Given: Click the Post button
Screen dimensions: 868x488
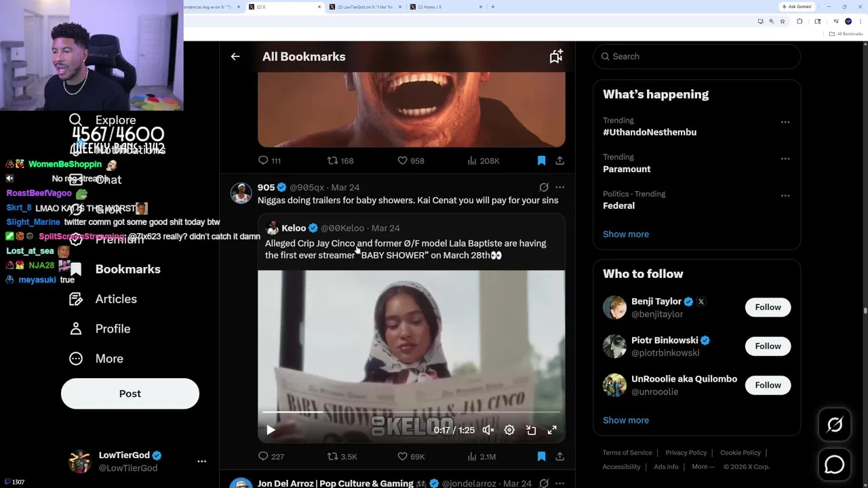Looking at the screenshot, I should coord(130,394).
